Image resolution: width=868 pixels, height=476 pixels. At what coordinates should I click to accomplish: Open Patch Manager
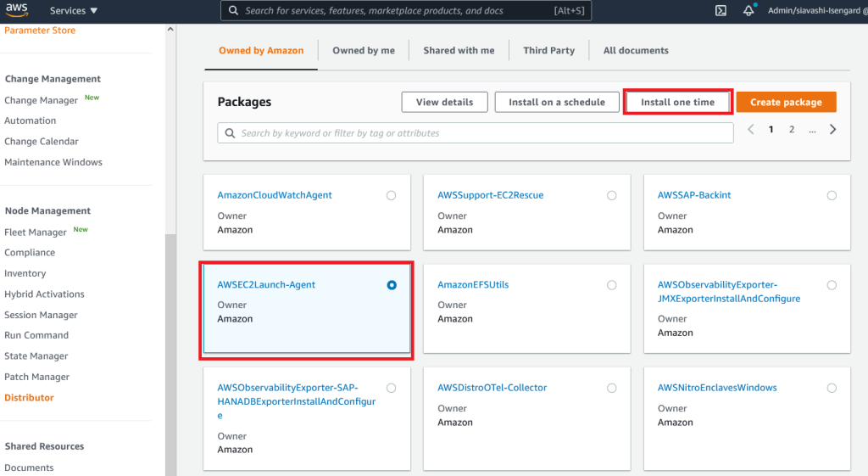point(36,377)
